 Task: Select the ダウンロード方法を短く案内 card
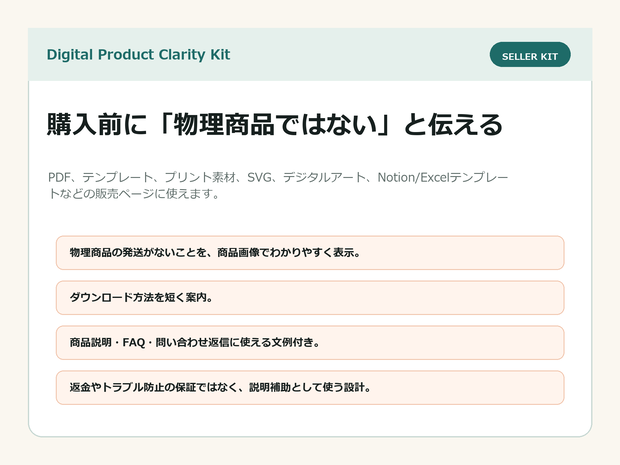tap(310, 298)
